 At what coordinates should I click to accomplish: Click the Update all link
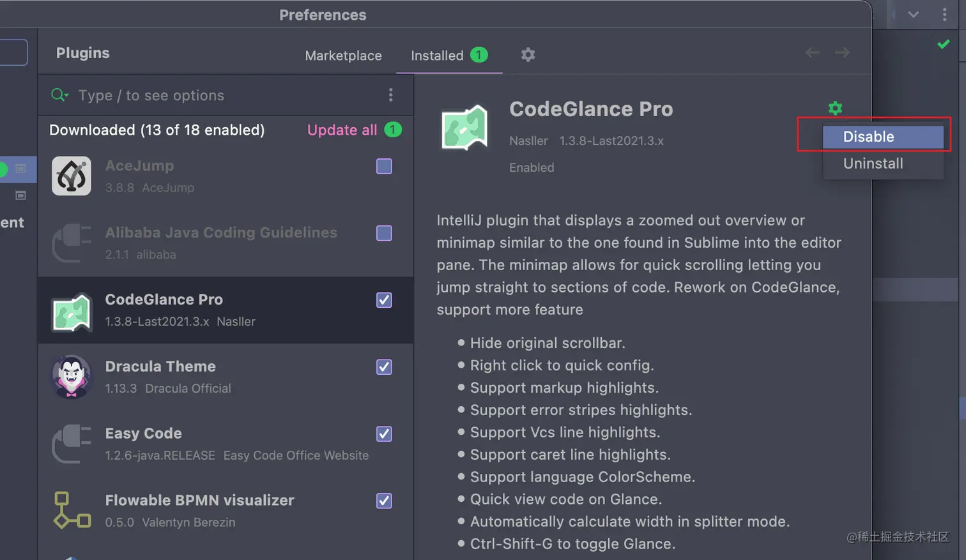coord(342,130)
